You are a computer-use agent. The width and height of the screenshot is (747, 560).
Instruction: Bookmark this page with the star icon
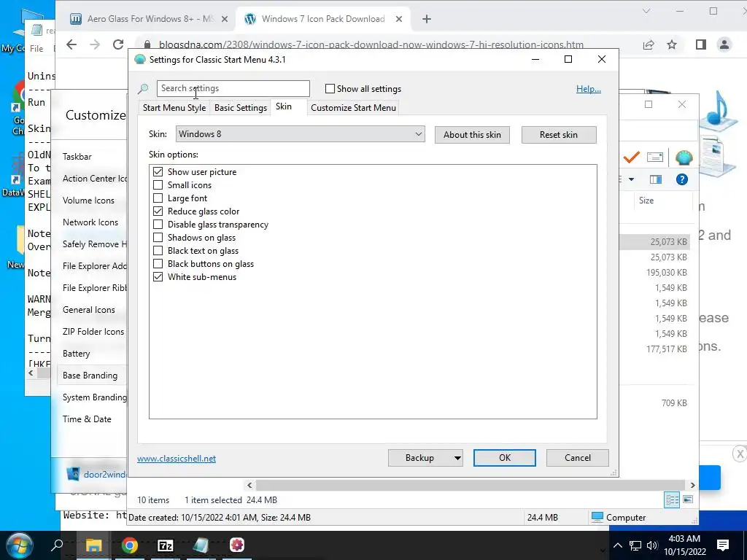pos(672,44)
